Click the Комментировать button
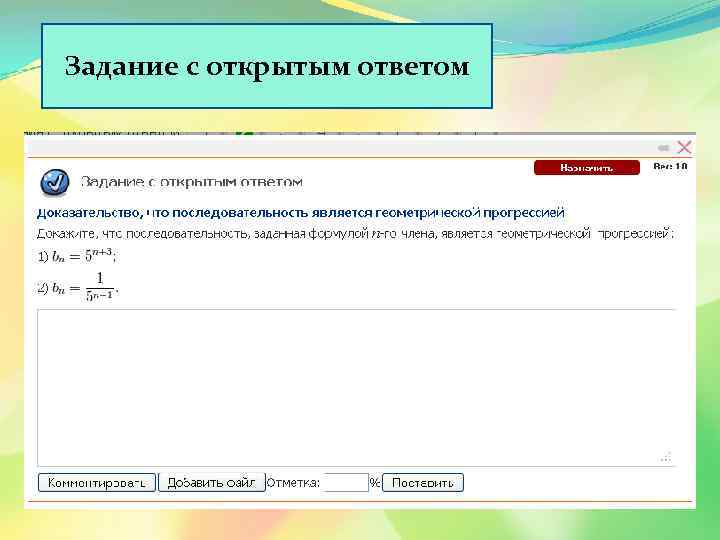 click(x=97, y=483)
